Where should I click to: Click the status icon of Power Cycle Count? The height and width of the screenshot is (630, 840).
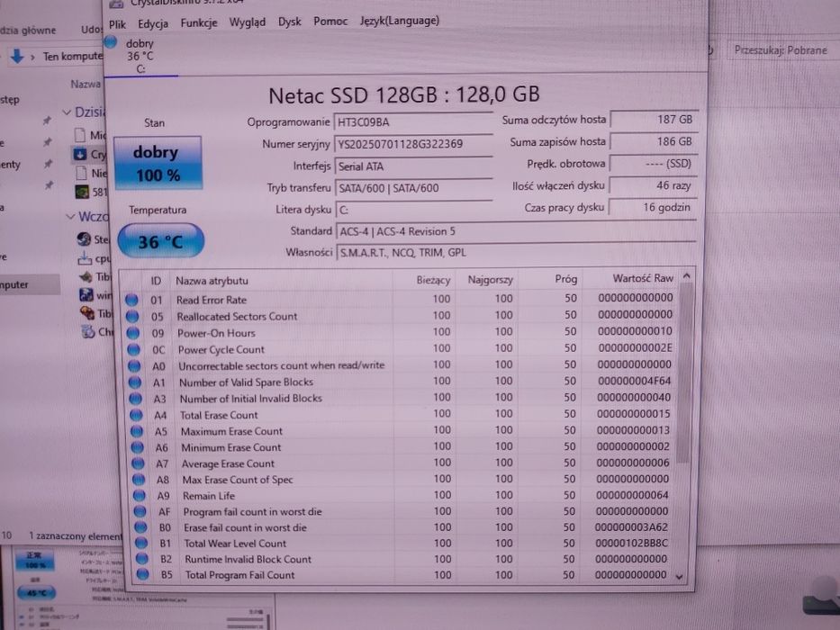point(133,350)
